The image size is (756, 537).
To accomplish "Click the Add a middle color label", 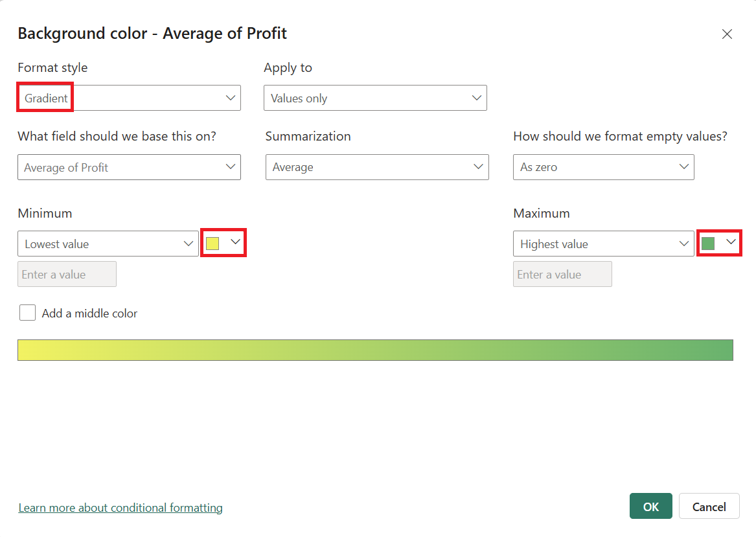I will coord(90,314).
